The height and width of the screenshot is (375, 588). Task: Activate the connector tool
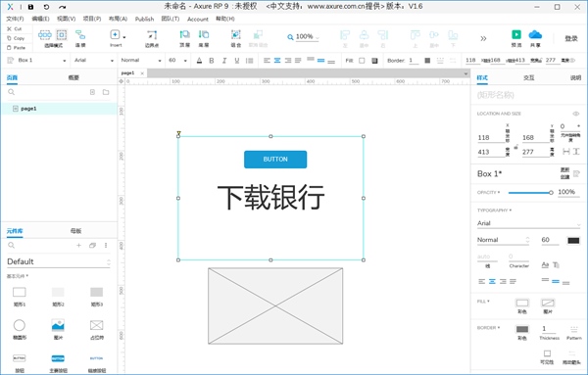coord(80,35)
